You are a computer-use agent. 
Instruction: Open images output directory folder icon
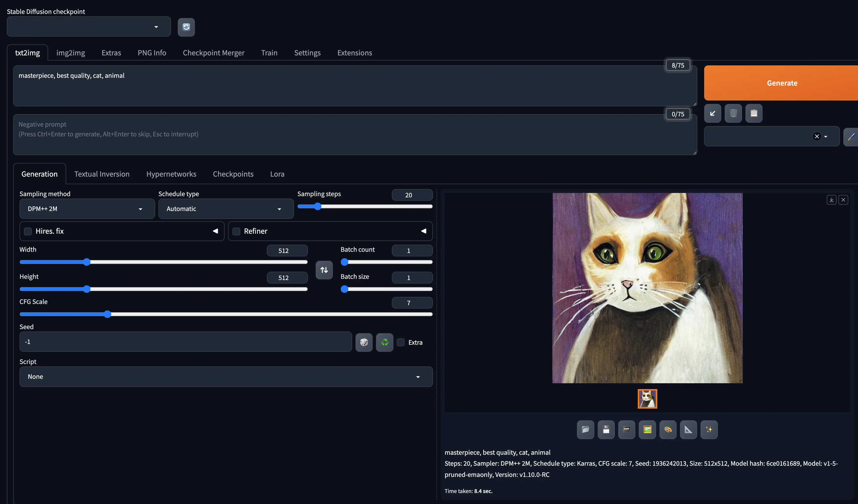pyautogui.click(x=585, y=430)
